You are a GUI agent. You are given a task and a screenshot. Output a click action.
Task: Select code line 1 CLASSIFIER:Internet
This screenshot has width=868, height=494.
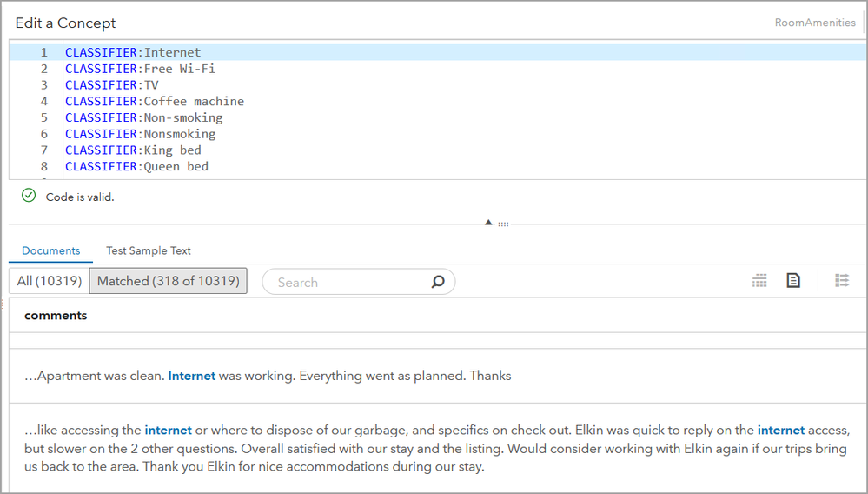click(x=132, y=52)
